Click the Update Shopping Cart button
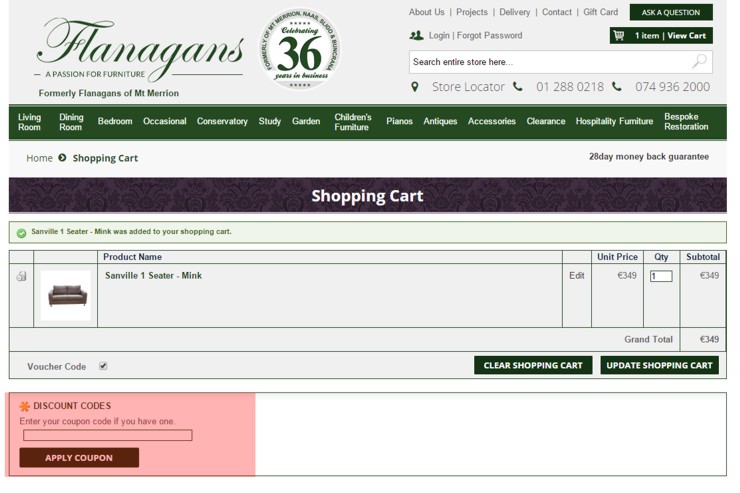The image size is (740, 493). tap(659, 365)
